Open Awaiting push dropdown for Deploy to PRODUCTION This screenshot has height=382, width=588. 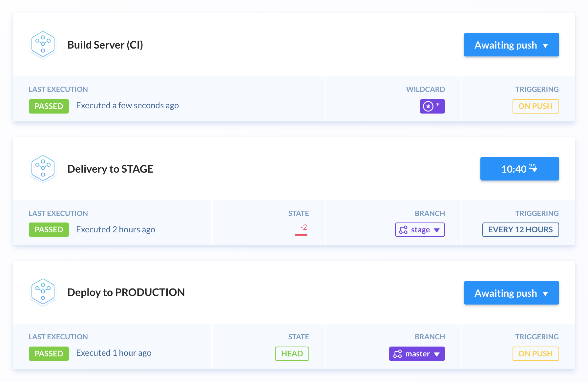511,293
